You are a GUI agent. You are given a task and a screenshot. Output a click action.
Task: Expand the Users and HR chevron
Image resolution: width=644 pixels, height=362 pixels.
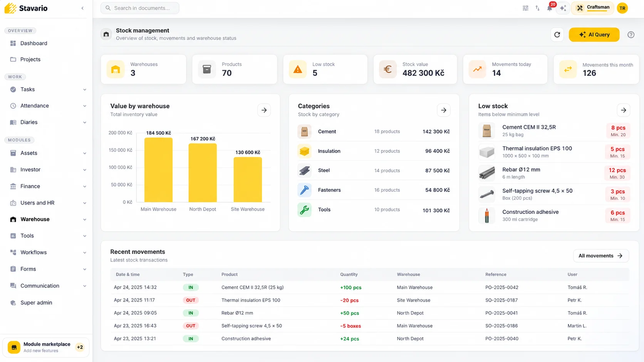pyautogui.click(x=84, y=203)
